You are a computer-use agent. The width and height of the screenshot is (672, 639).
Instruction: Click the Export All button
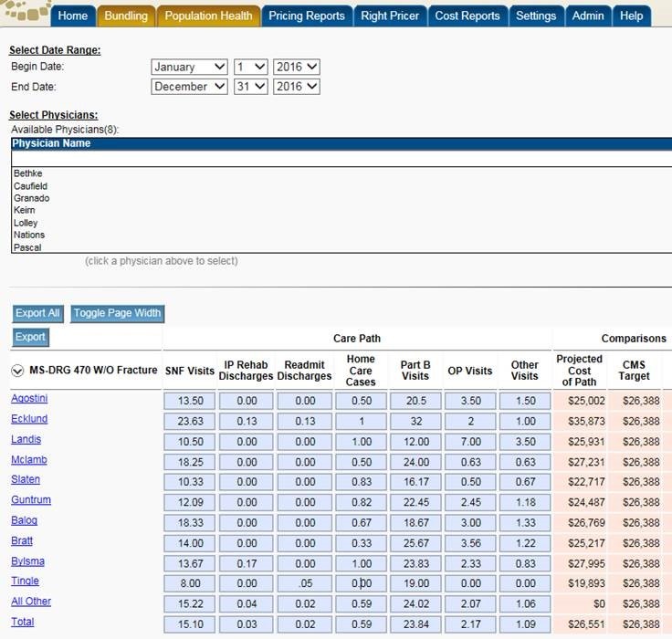click(37, 313)
